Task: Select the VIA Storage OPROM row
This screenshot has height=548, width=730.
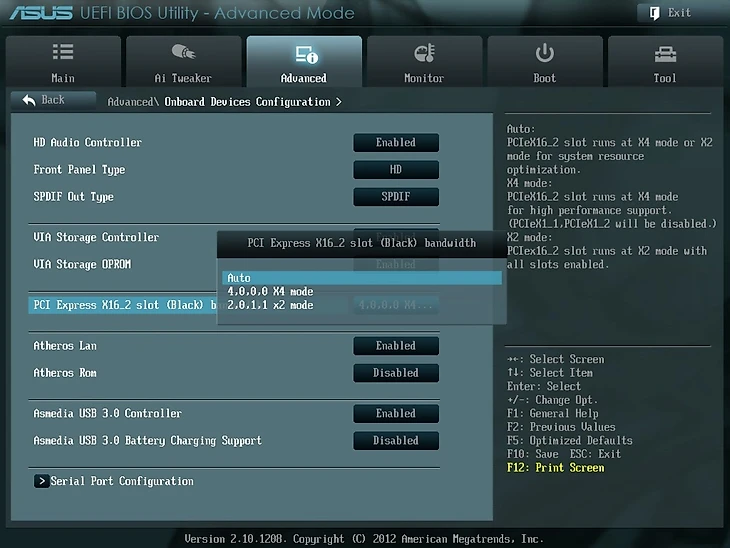Action: pos(82,264)
